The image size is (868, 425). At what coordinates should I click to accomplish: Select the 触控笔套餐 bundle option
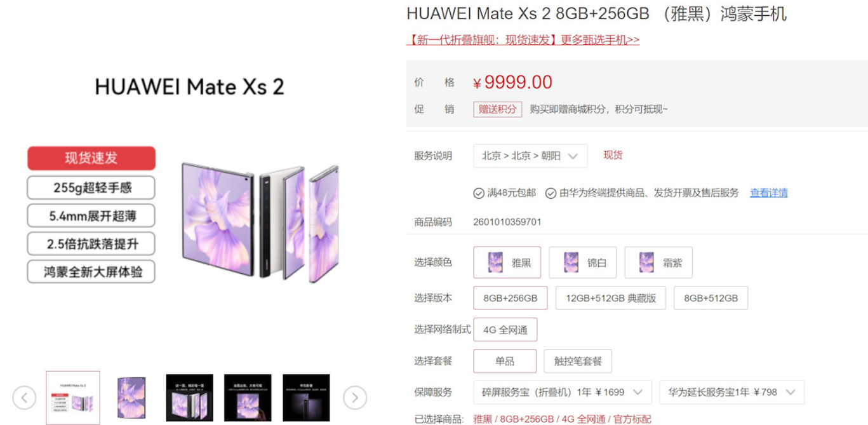pyautogui.click(x=578, y=361)
